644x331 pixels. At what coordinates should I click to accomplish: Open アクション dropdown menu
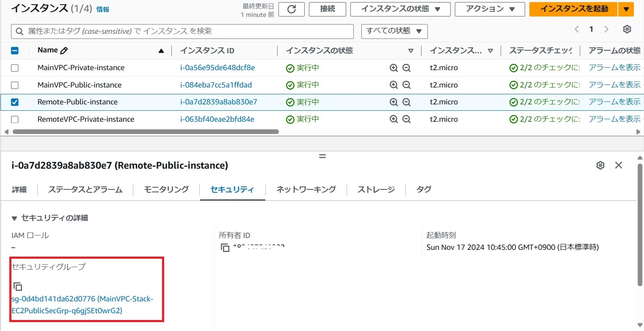(490, 9)
